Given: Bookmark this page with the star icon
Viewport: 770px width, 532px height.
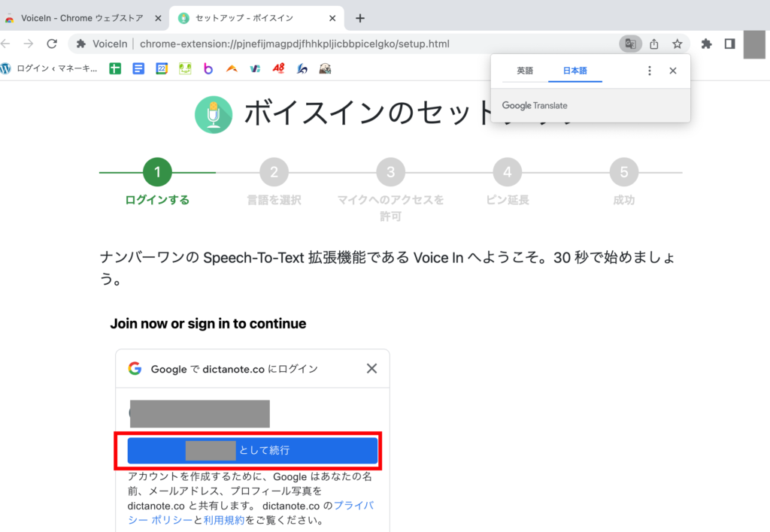Looking at the screenshot, I should tap(678, 44).
